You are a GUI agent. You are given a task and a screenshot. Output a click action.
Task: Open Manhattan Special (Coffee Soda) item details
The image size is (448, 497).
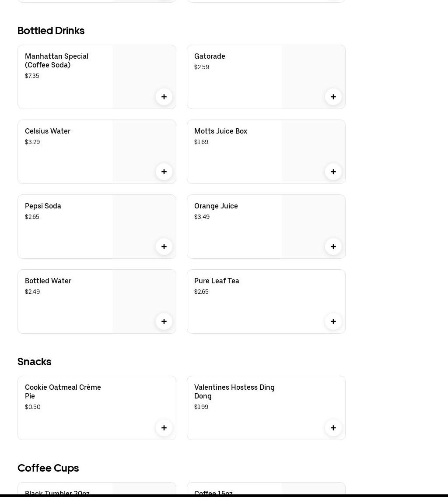click(56, 60)
